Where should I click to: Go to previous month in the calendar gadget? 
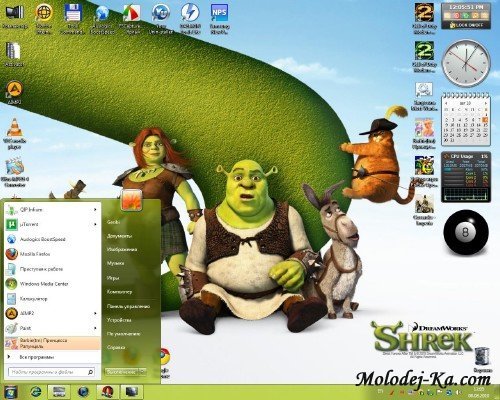click(x=446, y=104)
